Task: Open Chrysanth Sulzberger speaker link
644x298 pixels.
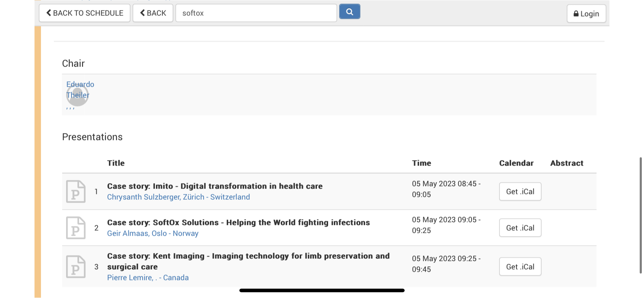Action: point(178,197)
